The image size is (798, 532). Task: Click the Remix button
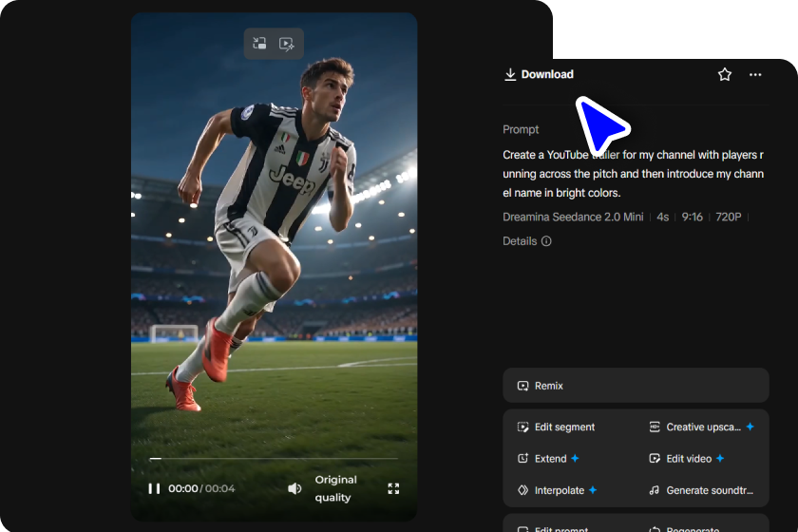pos(636,386)
